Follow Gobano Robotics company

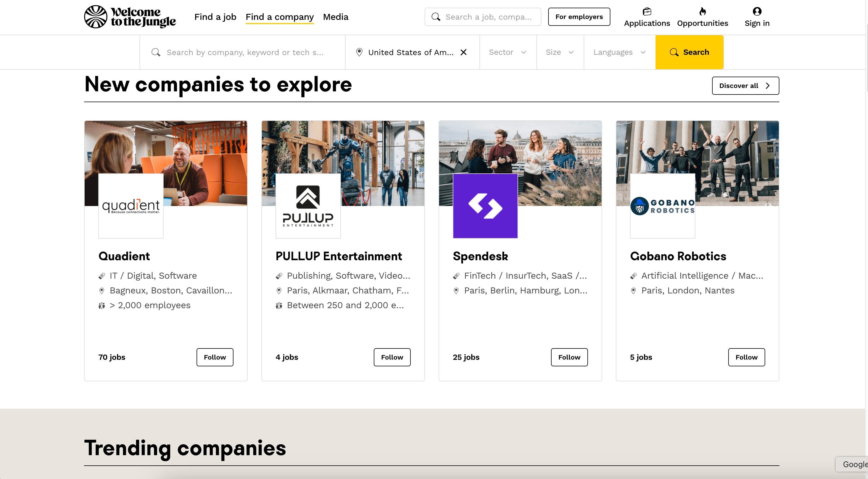[x=746, y=357]
